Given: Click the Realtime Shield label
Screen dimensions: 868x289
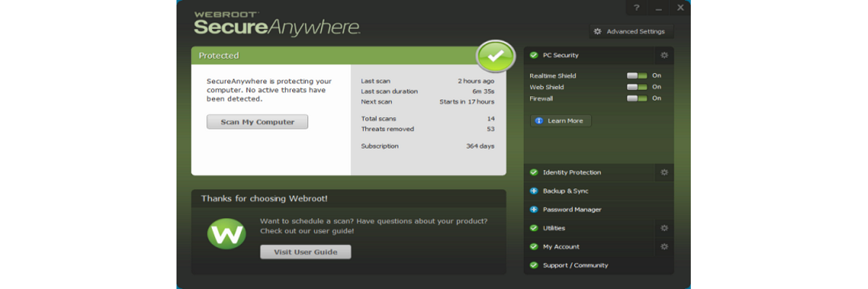Looking at the screenshot, I should tap(553, 75).
